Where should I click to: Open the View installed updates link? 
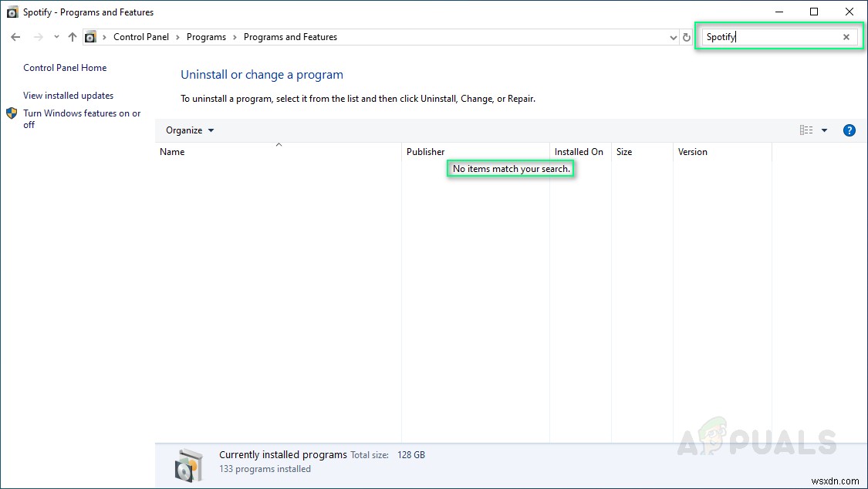[68, 95]
